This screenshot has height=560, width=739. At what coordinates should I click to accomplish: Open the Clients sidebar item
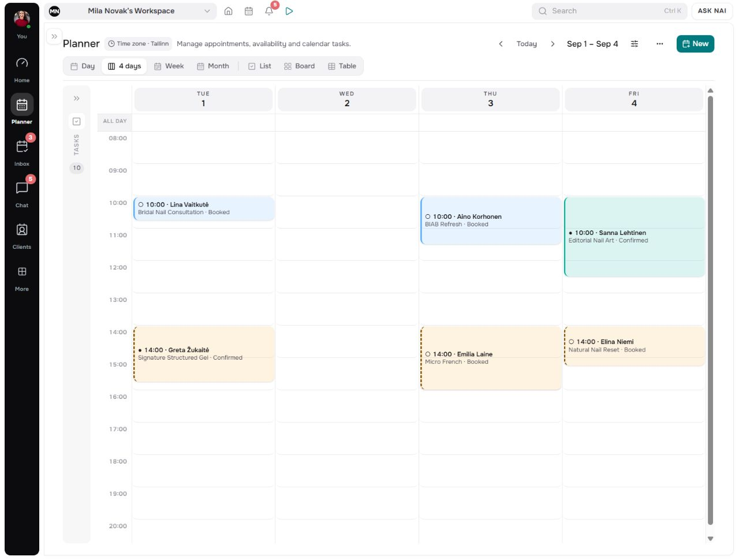[x=22, y=236]
